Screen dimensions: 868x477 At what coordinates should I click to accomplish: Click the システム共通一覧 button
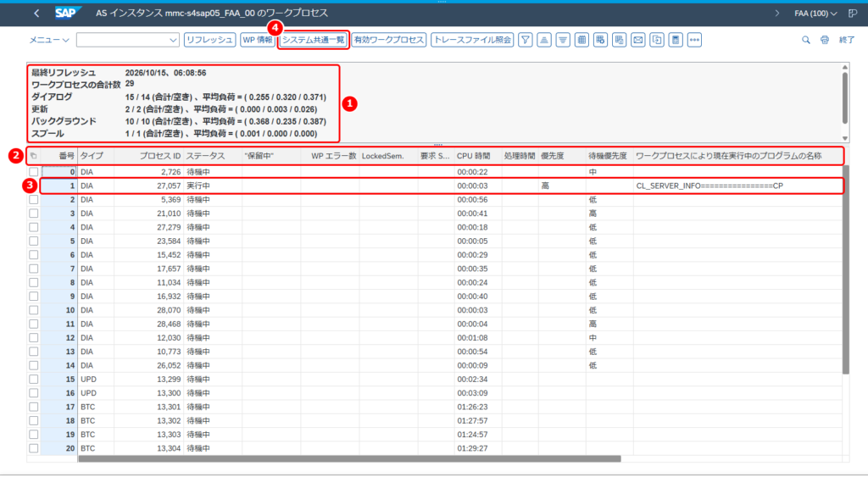click(x=314, y=40)
